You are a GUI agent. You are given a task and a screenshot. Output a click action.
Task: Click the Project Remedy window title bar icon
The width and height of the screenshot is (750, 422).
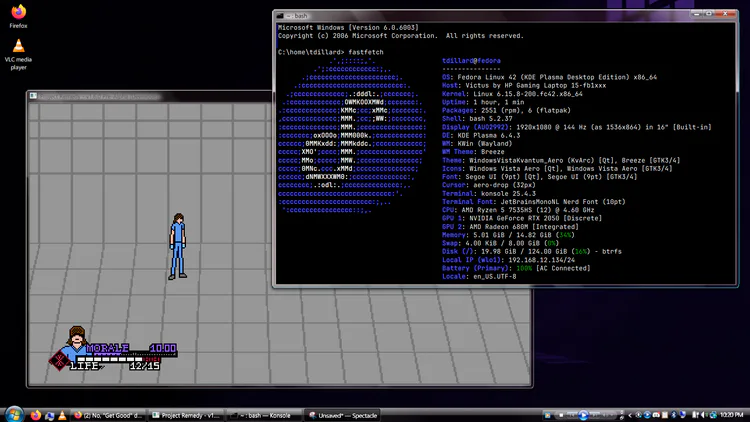pos(33,96)
